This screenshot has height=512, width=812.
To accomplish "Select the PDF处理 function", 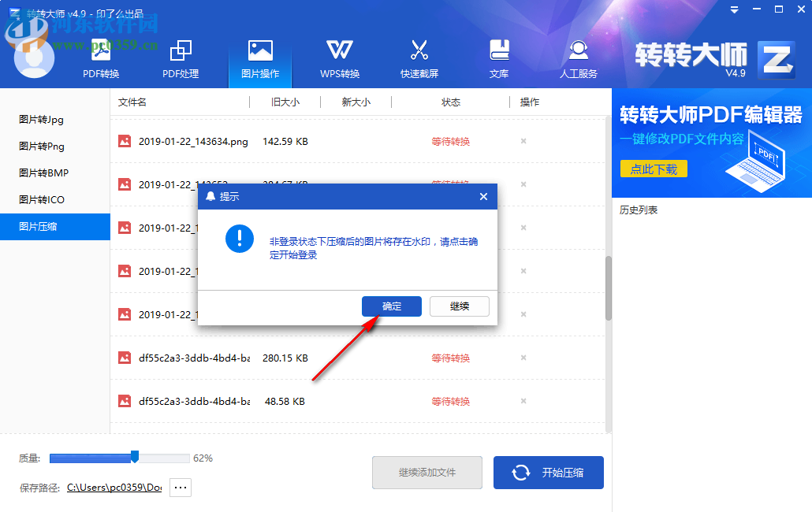I will pos(181,58).
